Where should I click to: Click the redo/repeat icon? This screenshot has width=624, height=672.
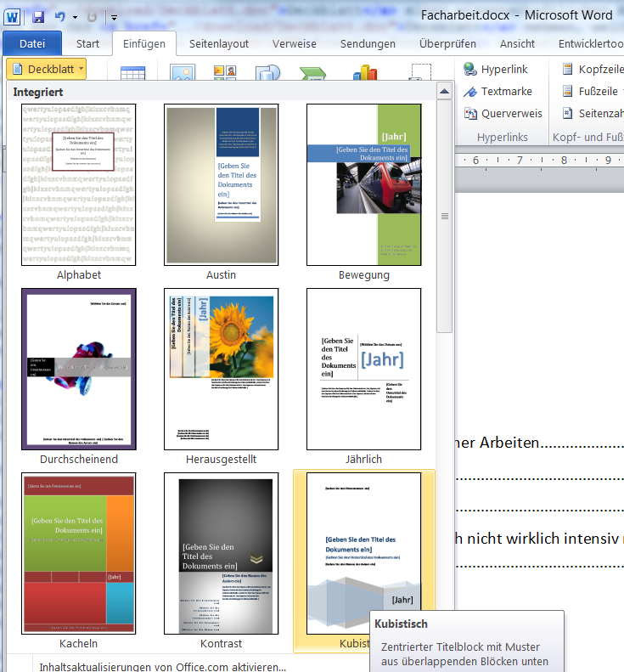(92, 17)
